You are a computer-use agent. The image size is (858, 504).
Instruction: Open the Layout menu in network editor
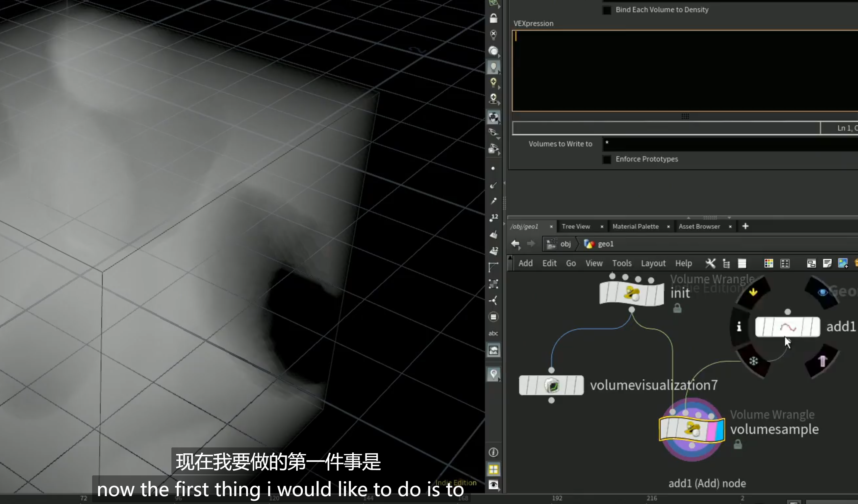[x=653, y=264]
